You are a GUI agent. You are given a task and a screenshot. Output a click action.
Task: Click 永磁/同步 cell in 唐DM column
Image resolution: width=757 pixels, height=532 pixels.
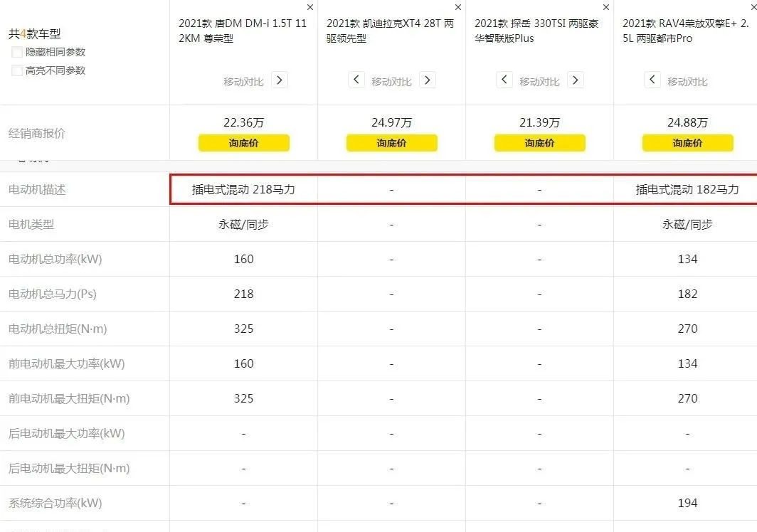click(x=243, y=225)
